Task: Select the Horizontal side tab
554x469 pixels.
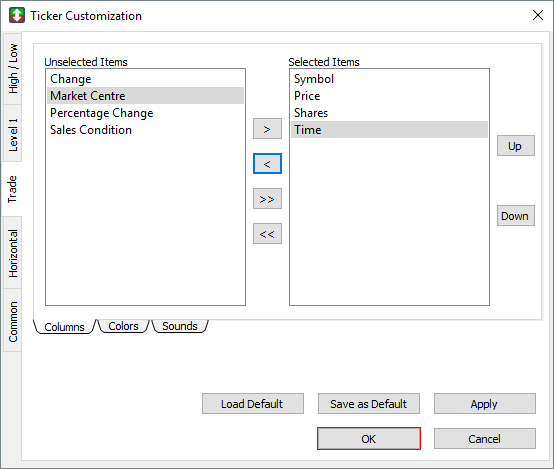Action: tap(12, 253)
